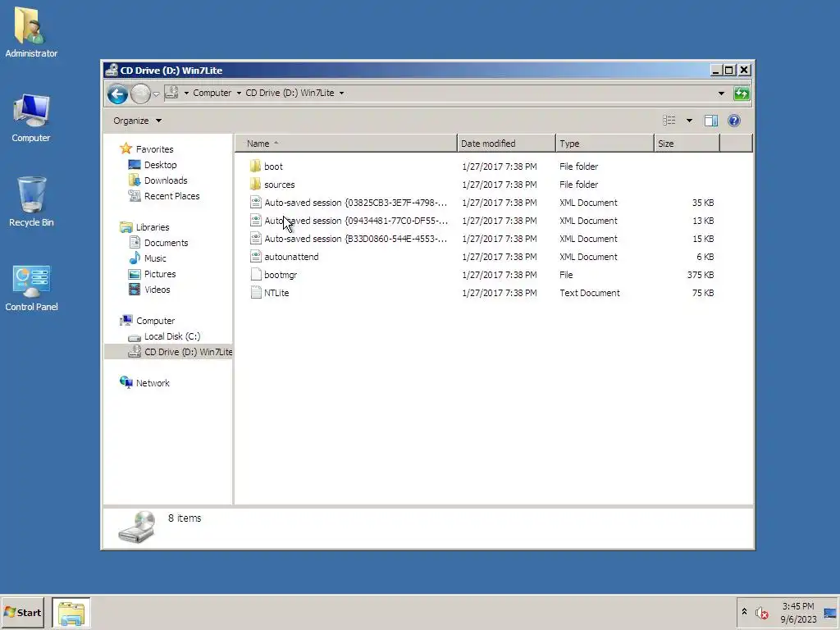The width and height of the screenshot is (840, 630).
Task: Select Auto-saved session {B33D0860 XML file icon
Action: pos(256,239)
